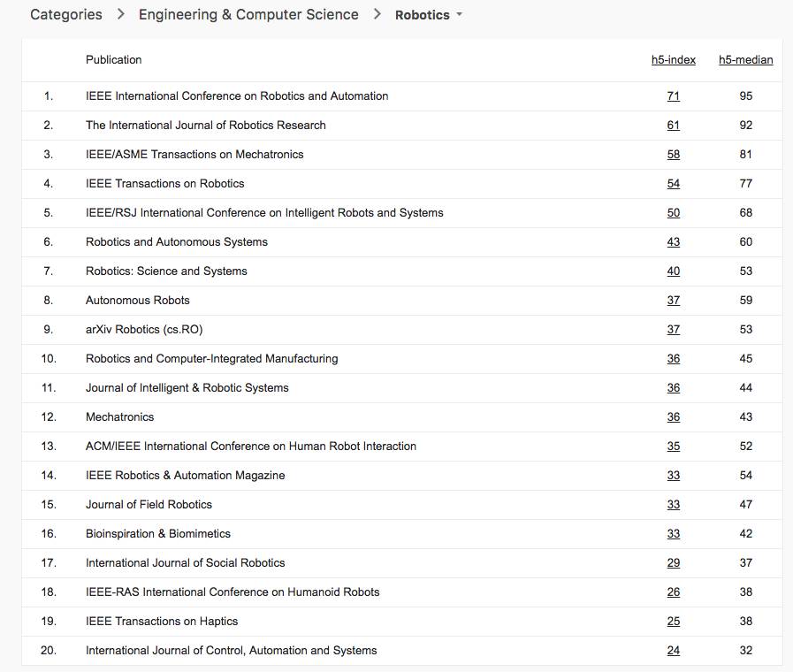The image size is (793, 672).
Task: Open h5-index 61 for Robotics Research journal
Action: (x=674, y=125)
